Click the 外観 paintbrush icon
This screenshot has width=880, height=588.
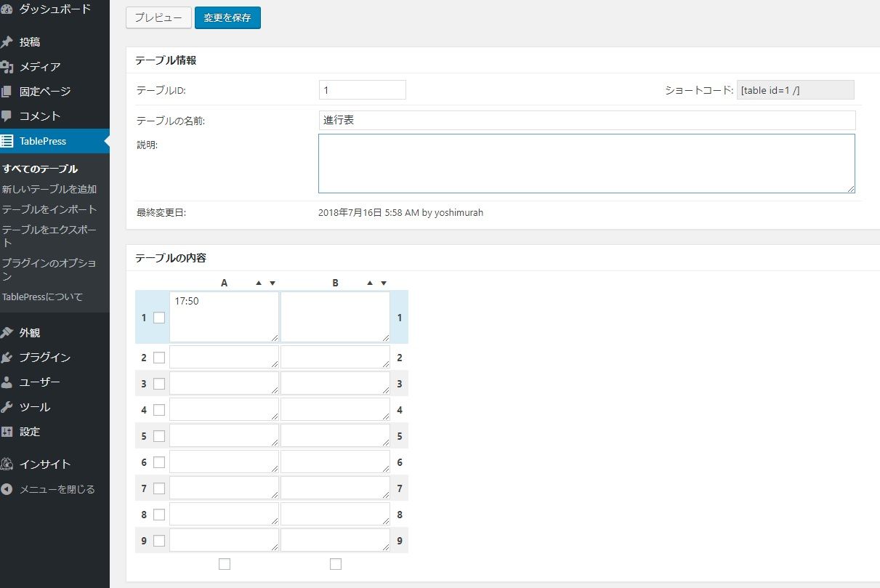click(7, 333)
